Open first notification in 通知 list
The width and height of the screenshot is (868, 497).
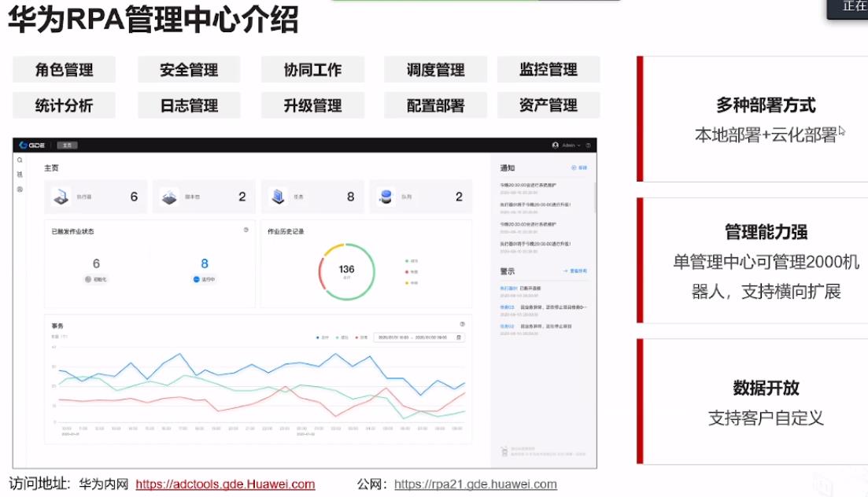528,188
